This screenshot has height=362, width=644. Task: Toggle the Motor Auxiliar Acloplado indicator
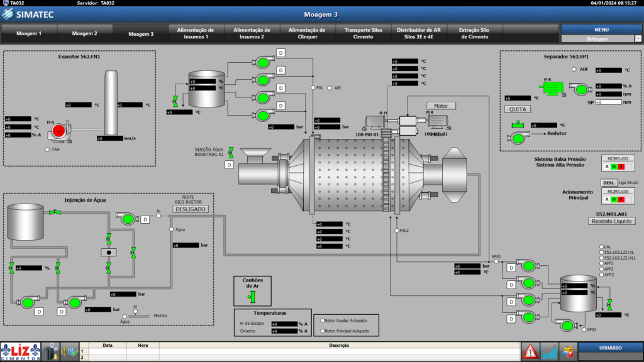pos(323,321)
